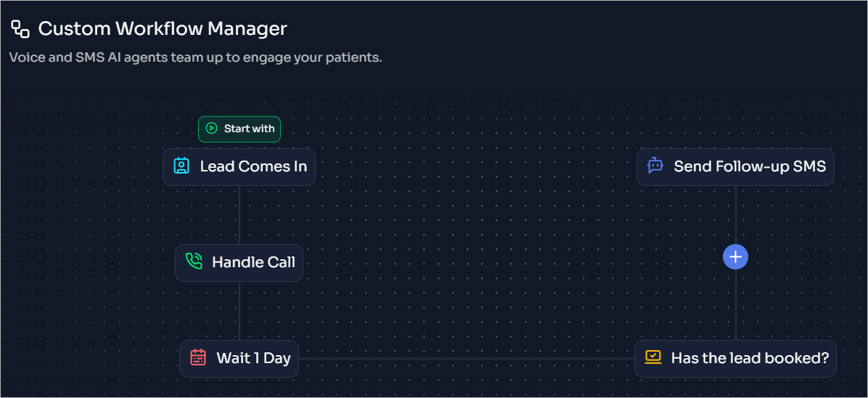Viewport: 868px width, 398px height.
Task: Click the workflow icon beside the page title
Action: (20, 29)
